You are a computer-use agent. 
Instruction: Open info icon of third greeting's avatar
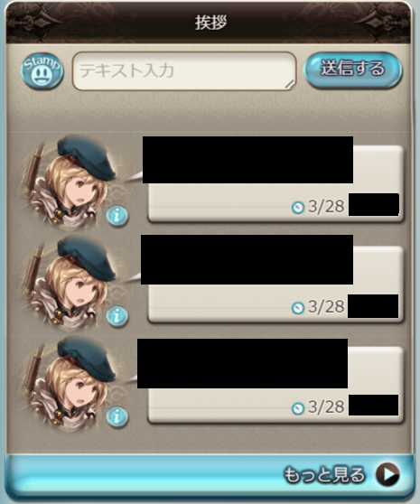(x=117, y=417)
